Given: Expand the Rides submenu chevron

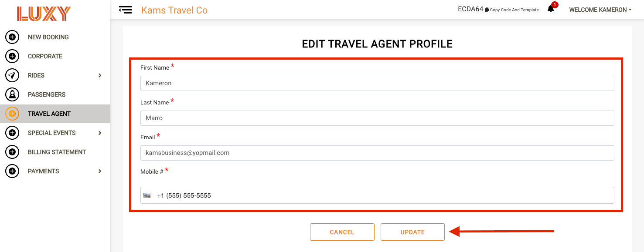Looking at the screenshot, I should tap(100, 75).
